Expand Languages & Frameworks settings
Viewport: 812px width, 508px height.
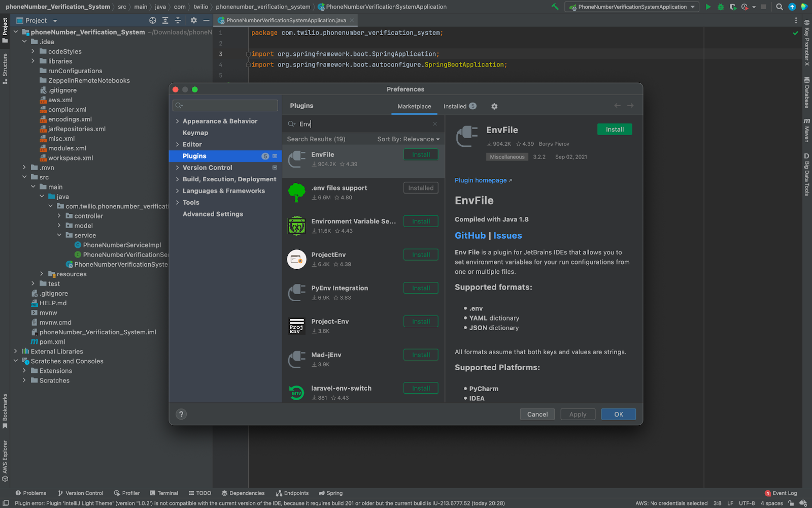pos(177,191)
